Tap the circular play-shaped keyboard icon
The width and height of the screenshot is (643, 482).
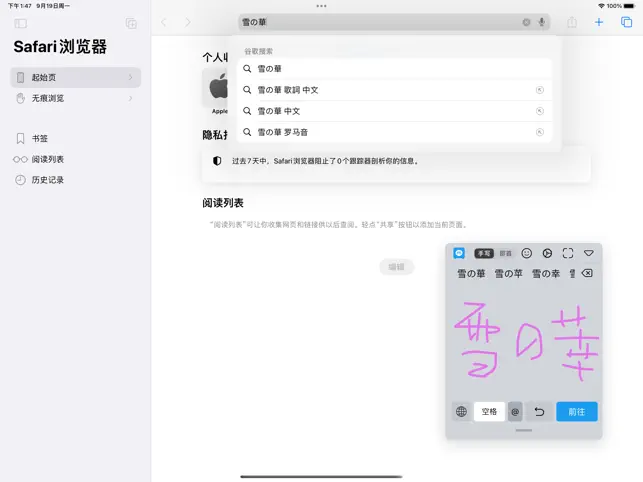(547, 253)
